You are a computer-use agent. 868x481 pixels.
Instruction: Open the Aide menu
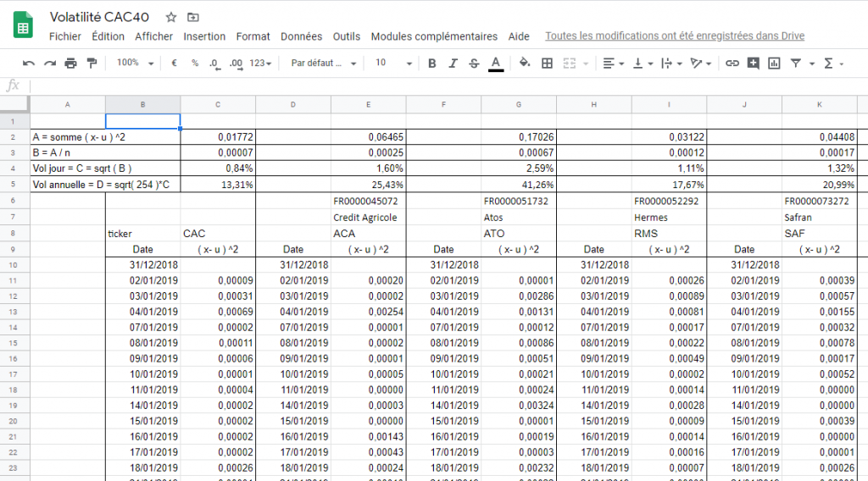coord(519,36)
